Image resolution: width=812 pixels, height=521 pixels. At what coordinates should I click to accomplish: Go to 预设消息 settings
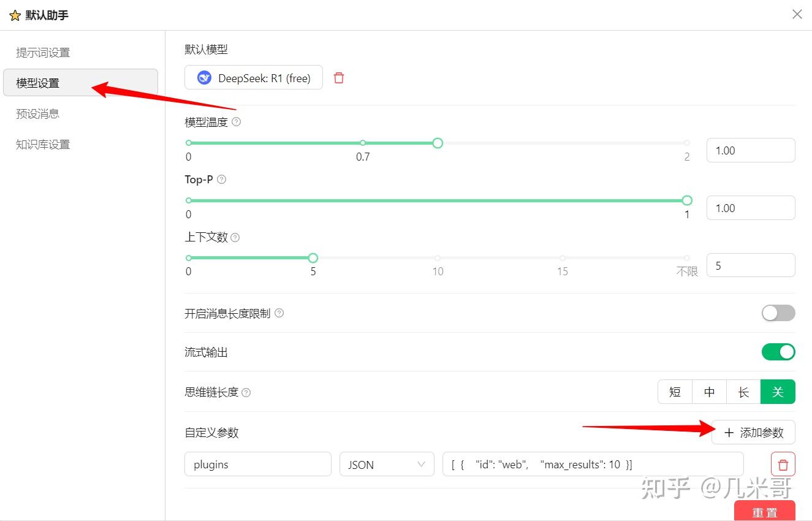[x=37, y=114]
